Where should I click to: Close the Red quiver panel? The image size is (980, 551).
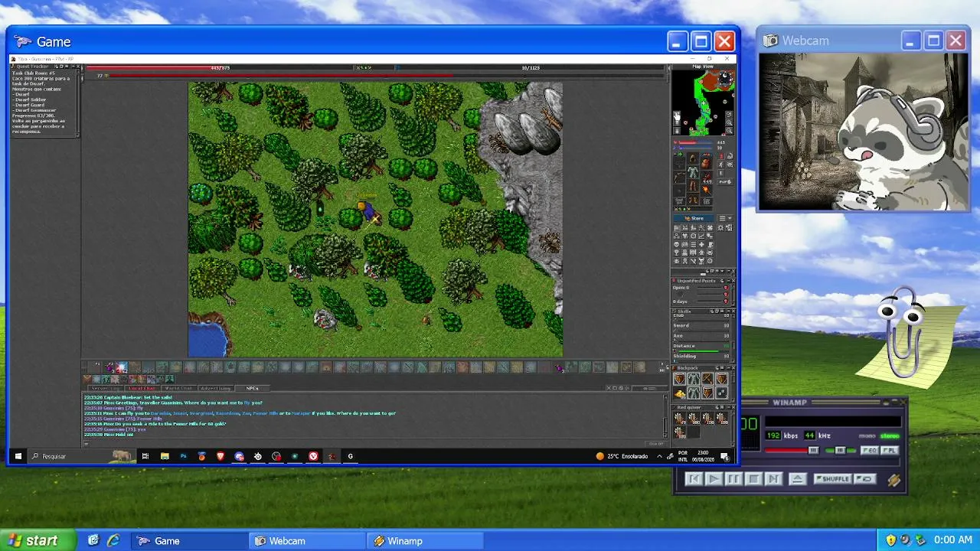click(732, 407)
